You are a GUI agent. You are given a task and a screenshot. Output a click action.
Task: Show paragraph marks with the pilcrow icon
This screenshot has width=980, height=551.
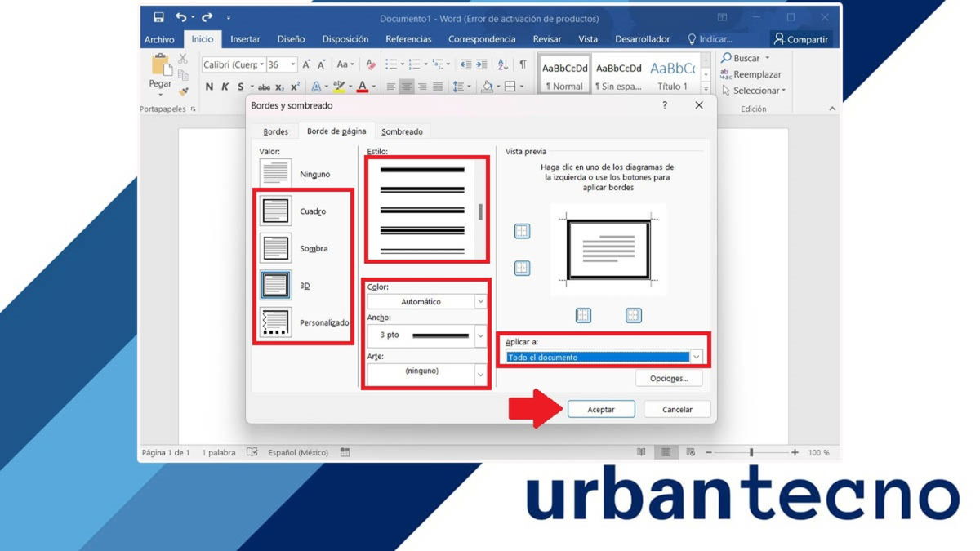click(523, 64)
